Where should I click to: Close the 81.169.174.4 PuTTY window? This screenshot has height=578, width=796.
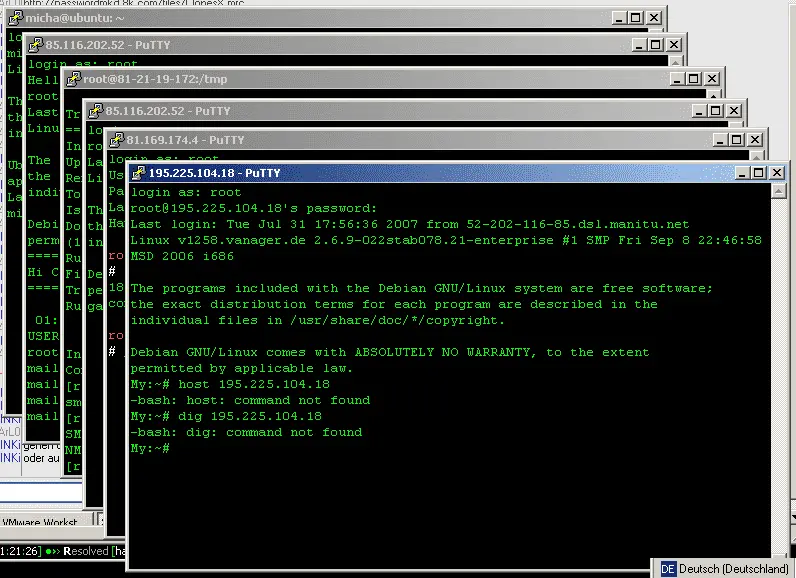[x=755, y=141]
